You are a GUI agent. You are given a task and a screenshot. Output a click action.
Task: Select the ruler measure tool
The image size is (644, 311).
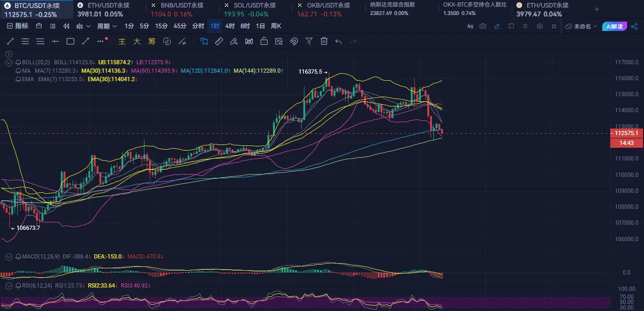click(219, 41)
